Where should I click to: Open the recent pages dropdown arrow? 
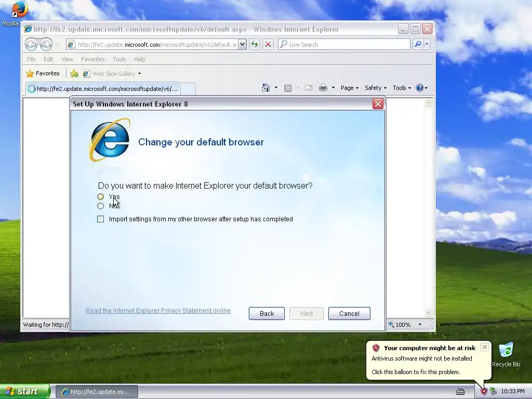tap(57, 45)
